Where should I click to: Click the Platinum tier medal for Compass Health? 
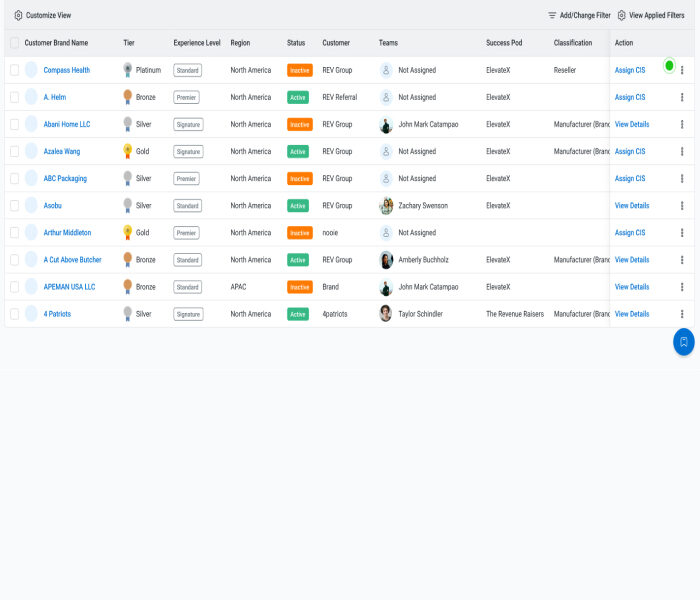click(127, 70)
